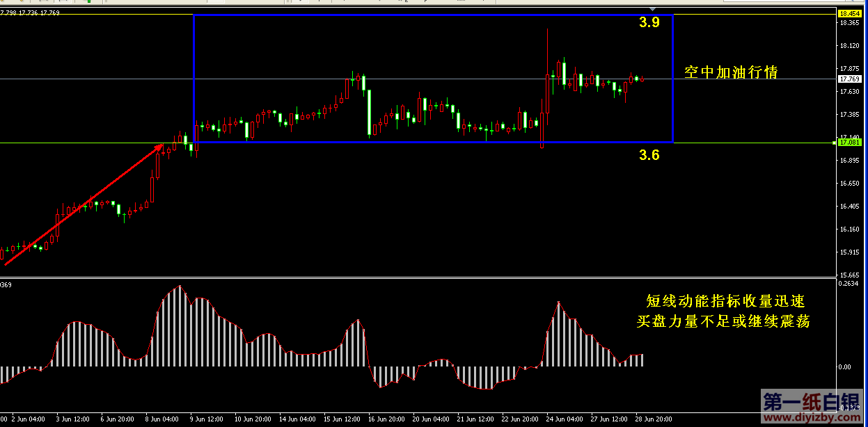Click the 买盘力量不足或继续震荡 annotation
The image size is (868, 427).
(723, 321)
